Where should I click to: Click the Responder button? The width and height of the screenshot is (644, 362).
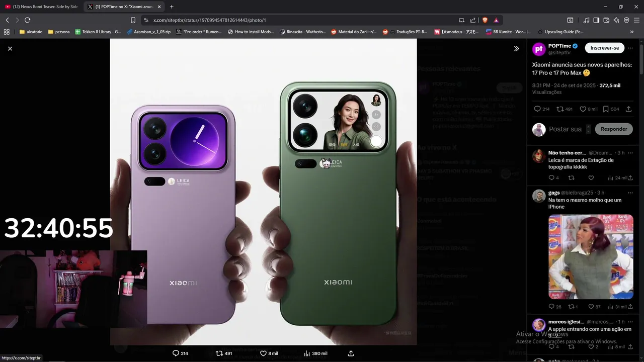614,129
